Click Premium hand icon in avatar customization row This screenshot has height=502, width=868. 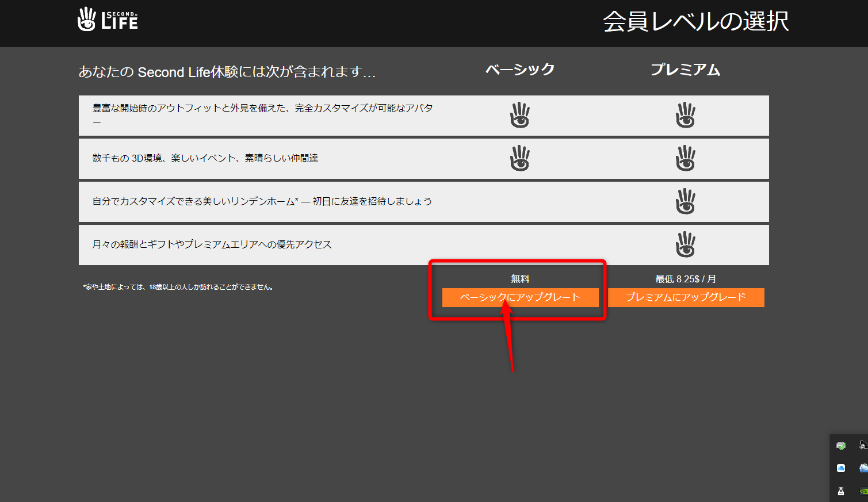pos(685,115)
